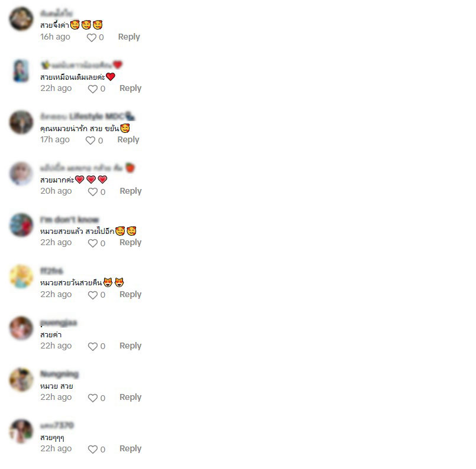Reply to comment สวยเหมือนเดิมเลยค่ะ

(x=130, y=88)
